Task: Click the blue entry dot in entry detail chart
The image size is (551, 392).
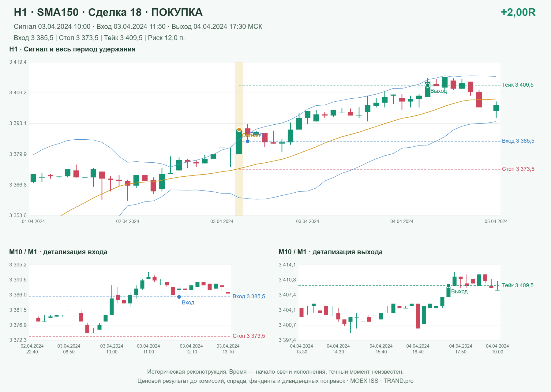Action: [179, 297]
